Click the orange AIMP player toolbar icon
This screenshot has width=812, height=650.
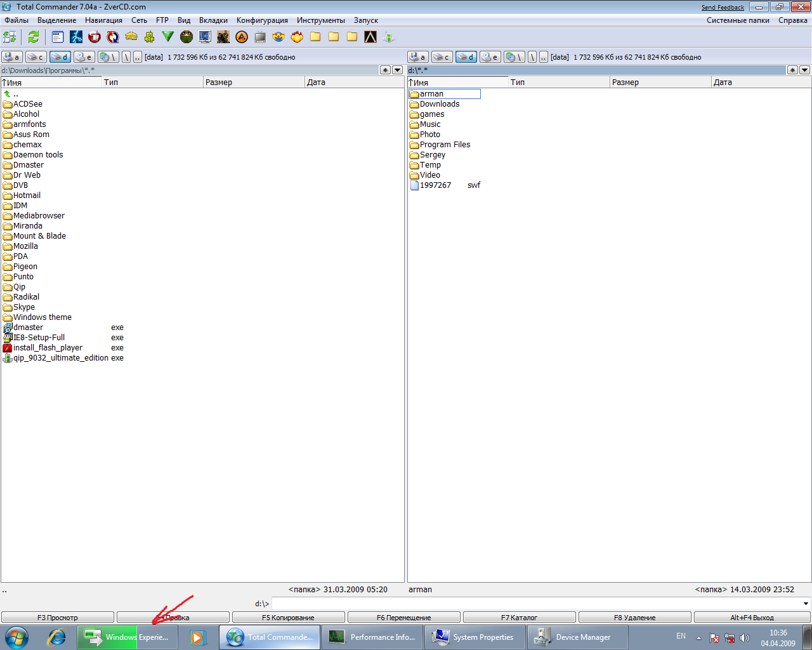click(242, 37)
